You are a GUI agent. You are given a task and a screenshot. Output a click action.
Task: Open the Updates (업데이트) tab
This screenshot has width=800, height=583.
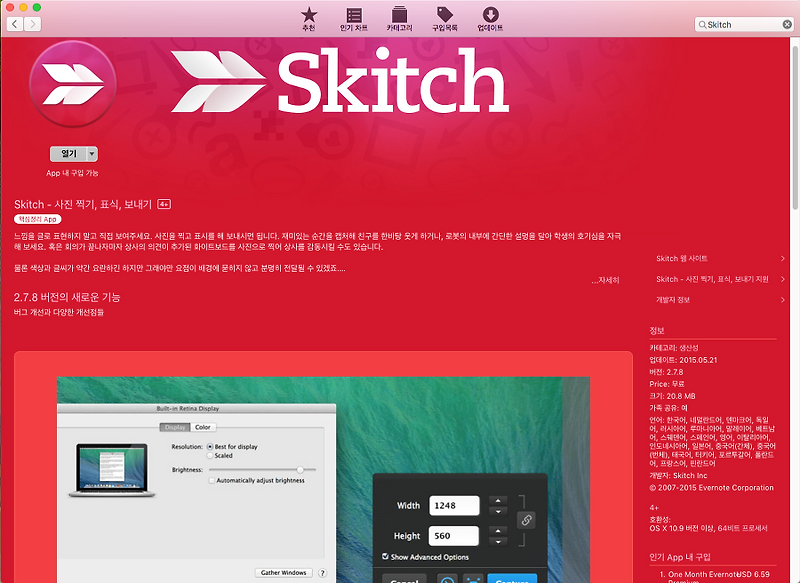[x=490, y=19]
